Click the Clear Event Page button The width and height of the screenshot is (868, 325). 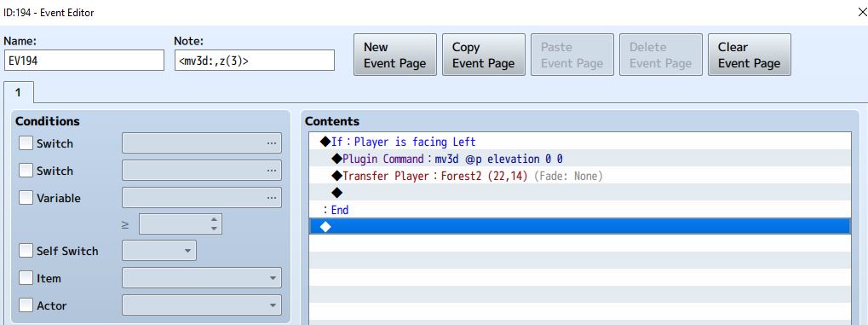(750, 55)
